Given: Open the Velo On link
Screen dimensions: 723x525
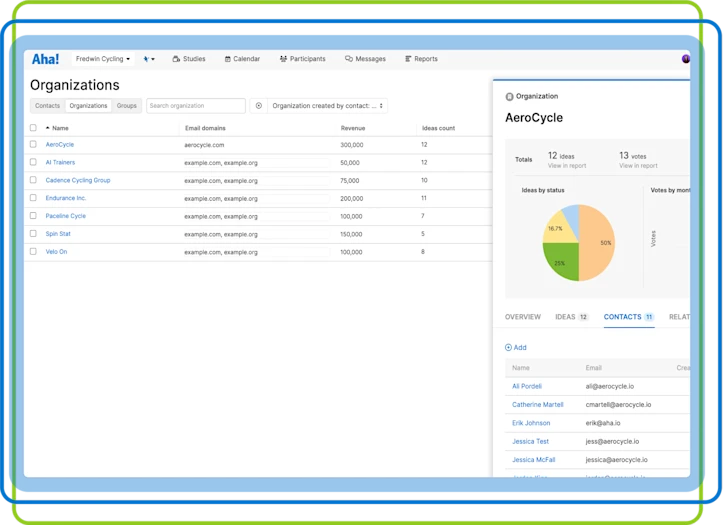Looking at the screenshot, I should tap(56, 252).
